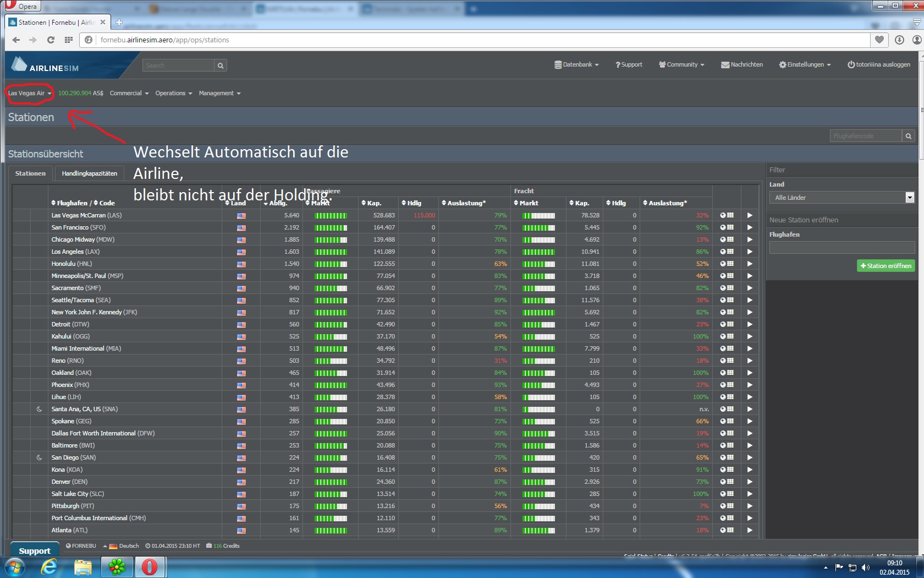Click the airport code search magnifier icon
924x578 pixels.
coord(909,136)
